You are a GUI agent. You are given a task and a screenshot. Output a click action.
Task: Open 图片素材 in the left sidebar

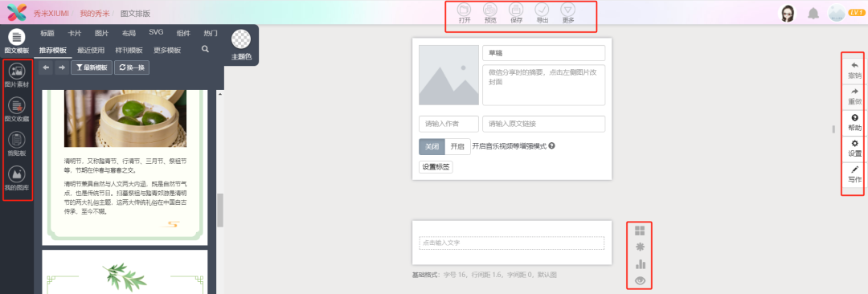(x=17, y=76)
